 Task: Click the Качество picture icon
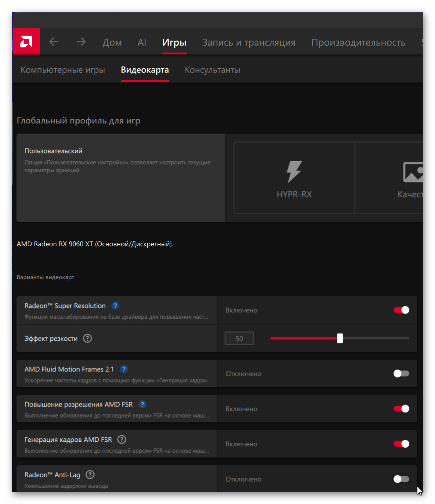(x=413, y=172)
